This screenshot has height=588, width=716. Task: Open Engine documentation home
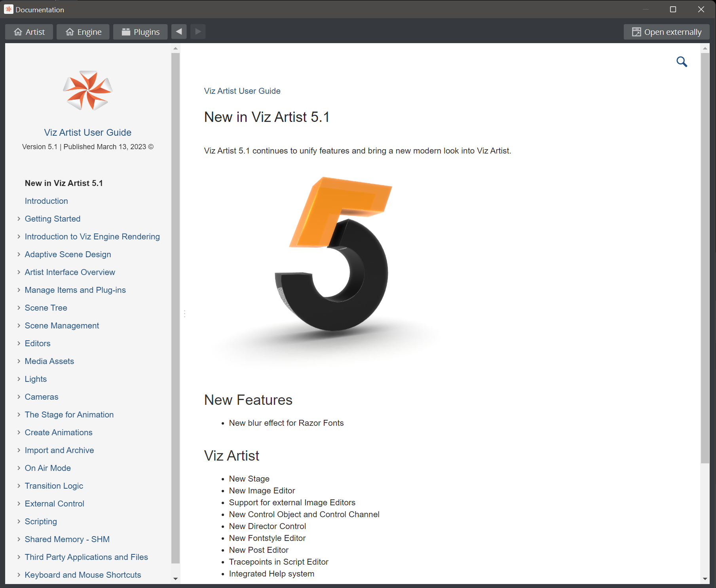click(x=84, y=32)
